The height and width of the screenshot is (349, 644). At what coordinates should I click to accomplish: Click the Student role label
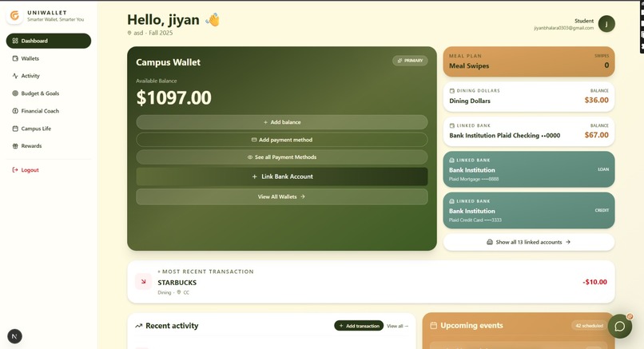pos(583,21)
